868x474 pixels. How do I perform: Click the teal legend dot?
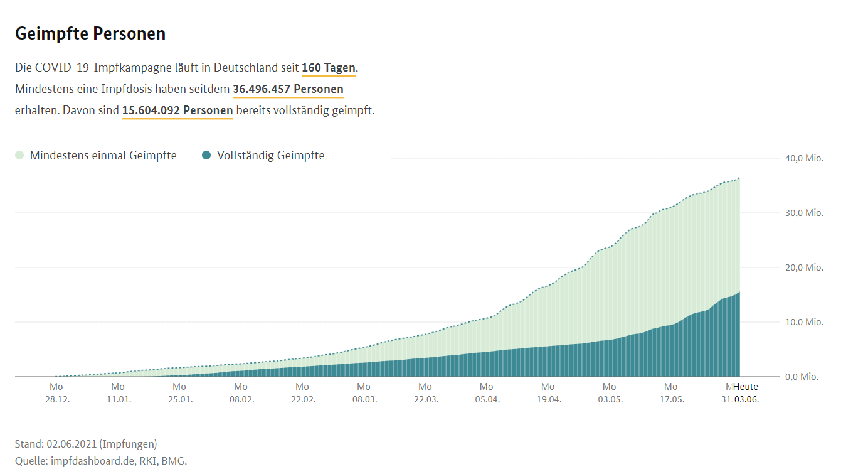click(x=206, y=156)
